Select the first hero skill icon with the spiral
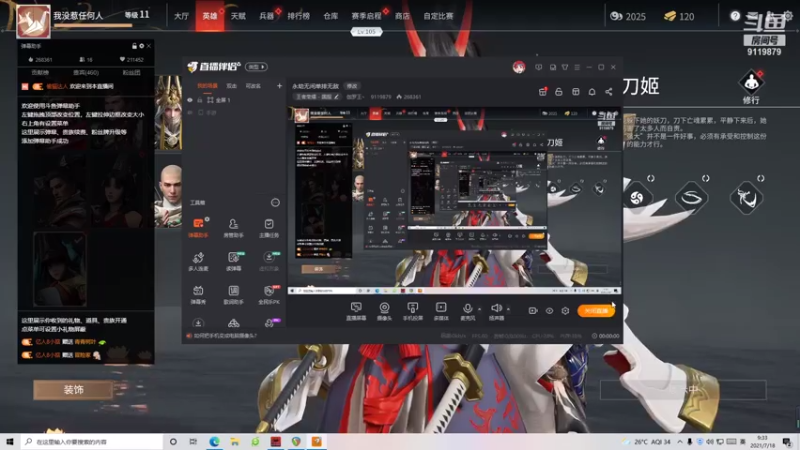Image resolution: width=800 pixels, height=450 pixels. point(636,197)
